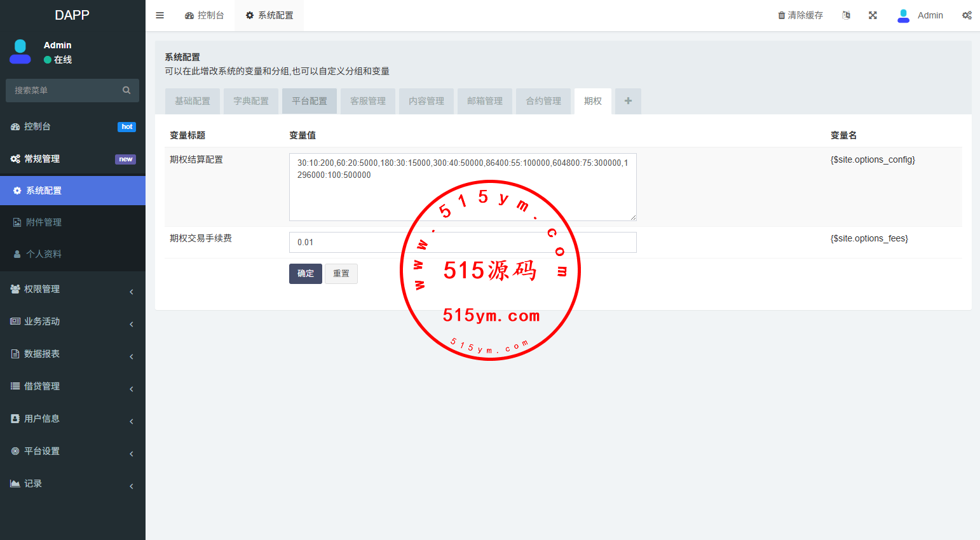This screenshot has width=980, height=540.
Task: Click the Admin avatar in top bar
Action: 903,15
